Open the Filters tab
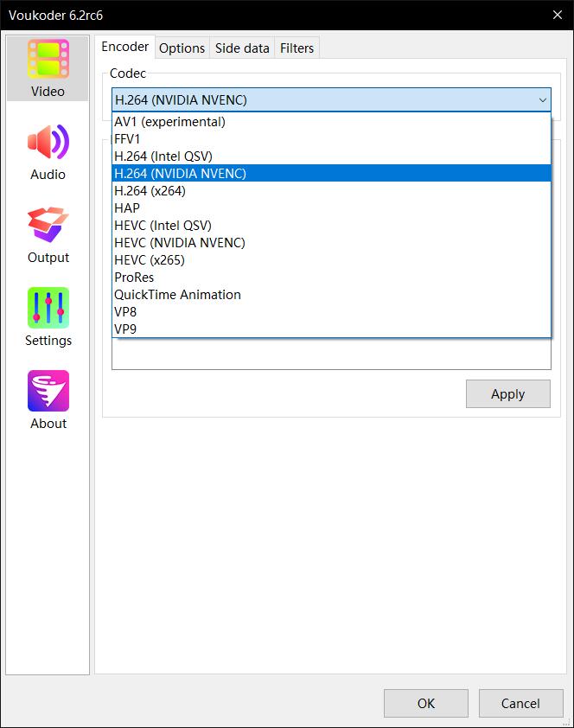This screenshot has width=574, height=728. [x=297, y=48]
